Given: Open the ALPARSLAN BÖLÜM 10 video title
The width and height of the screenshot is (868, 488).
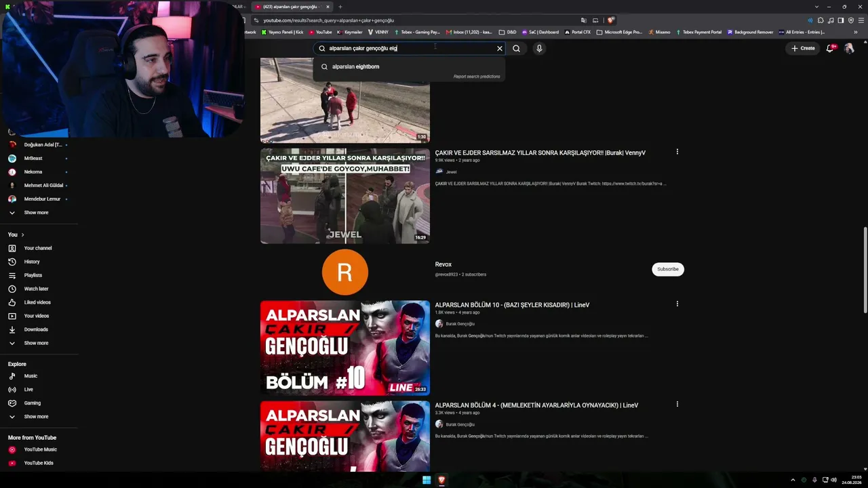Looking at the screenshot, I should click(x=512, y=305).
